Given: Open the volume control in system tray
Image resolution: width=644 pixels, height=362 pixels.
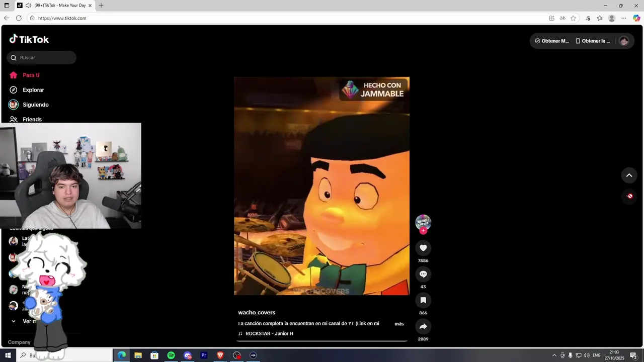Looking at the screenshot, I should click(x=587, y=355).
